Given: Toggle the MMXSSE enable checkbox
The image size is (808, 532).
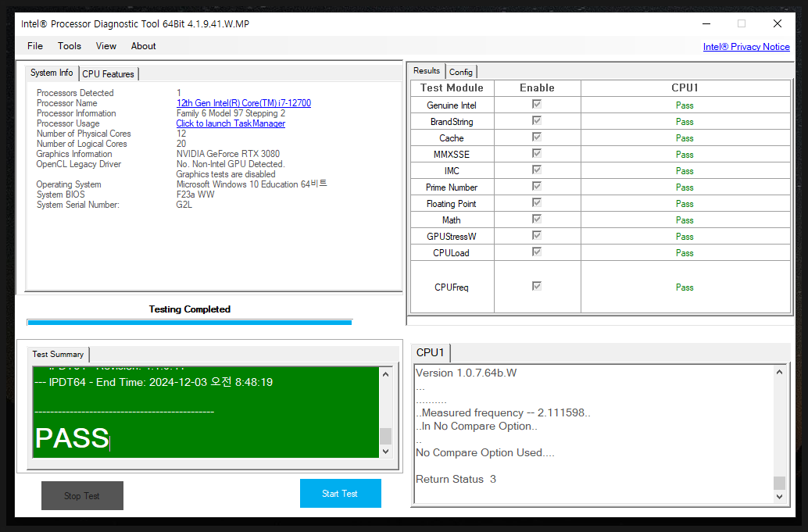Looking at the screenshot, I should pyautogui.click(x=536, y=153).
